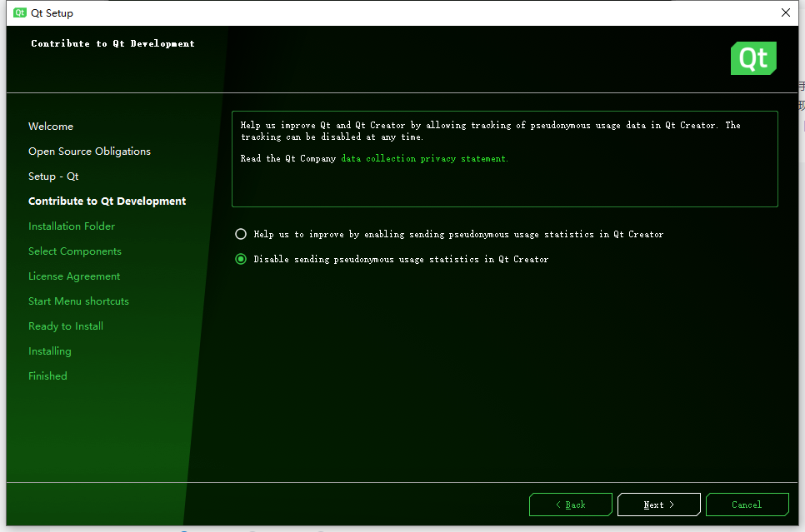Click Contribute to Qt Development step
The image size is (805, 532).
(107, 201)
